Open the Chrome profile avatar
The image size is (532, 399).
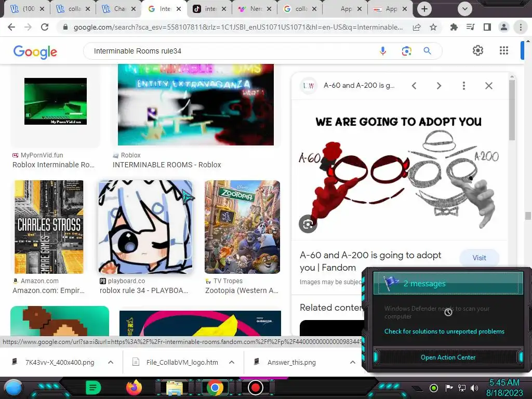[x=504, y=27]
